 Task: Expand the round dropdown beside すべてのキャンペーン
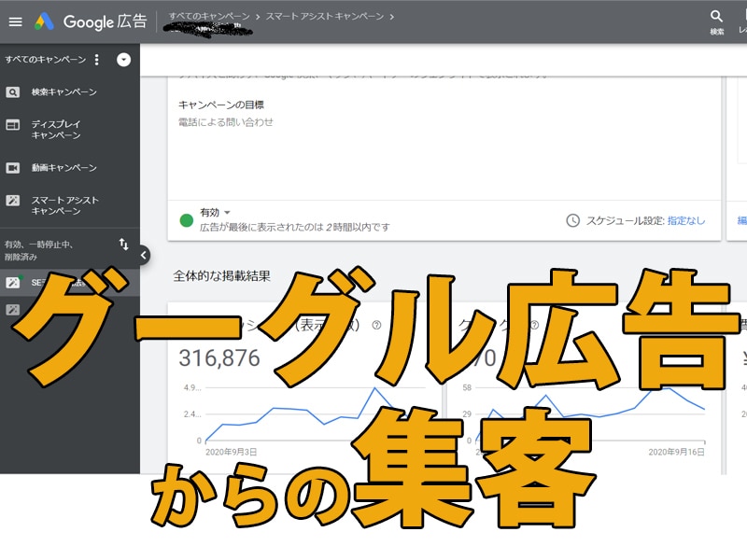point(123,60)
